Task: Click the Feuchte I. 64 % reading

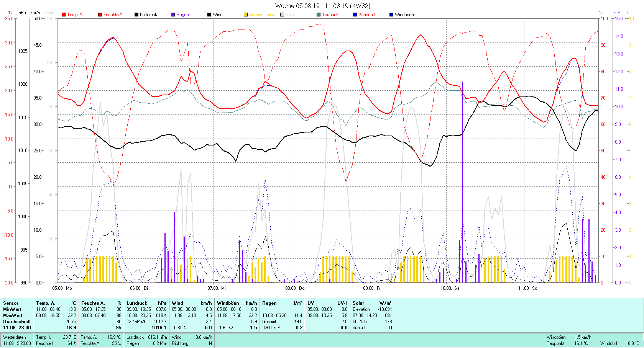Action: click(x=56, y=343)
